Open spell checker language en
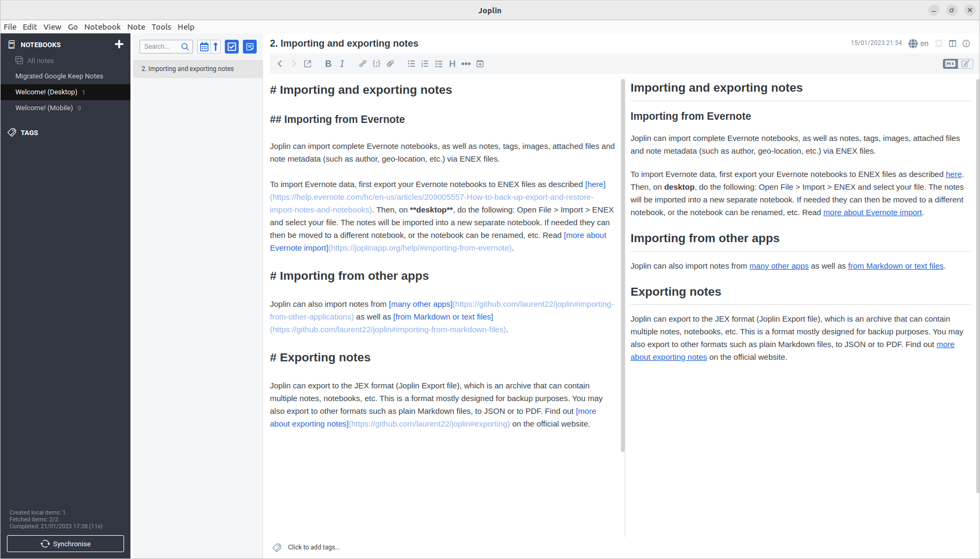980x559 pixels. click(918, 43)
